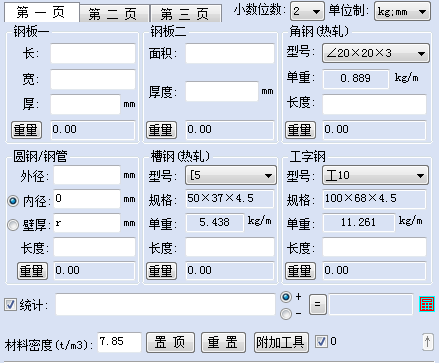Click the 重置 button
The image size is (439, 363).
pos(223,342)
